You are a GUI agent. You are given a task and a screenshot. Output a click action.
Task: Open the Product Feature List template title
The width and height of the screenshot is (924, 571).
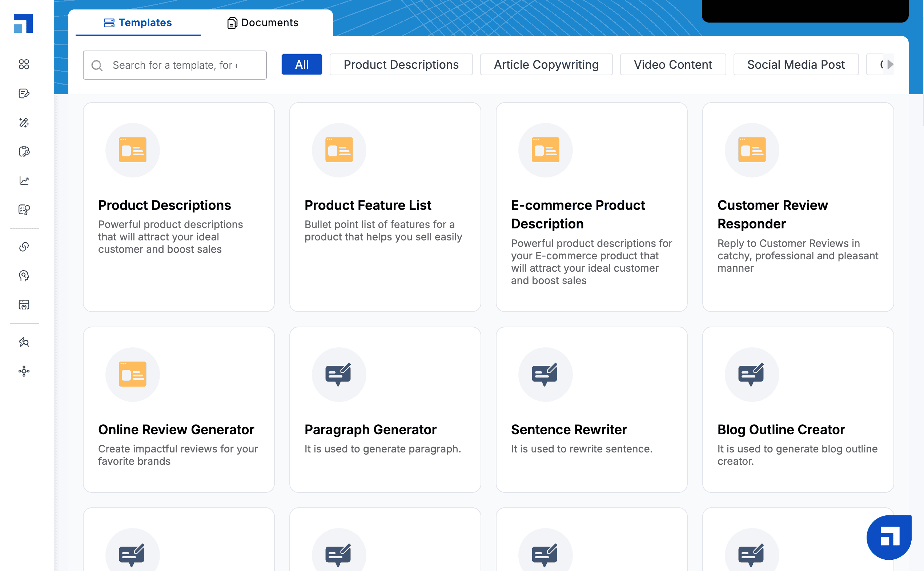click(367, 205)
